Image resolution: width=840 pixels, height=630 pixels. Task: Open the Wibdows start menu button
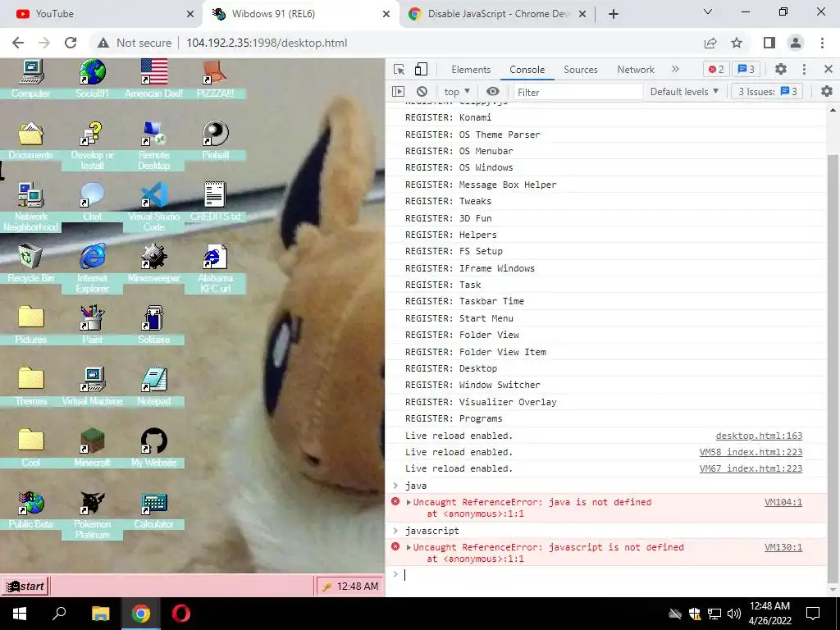[x=25, y=586]
